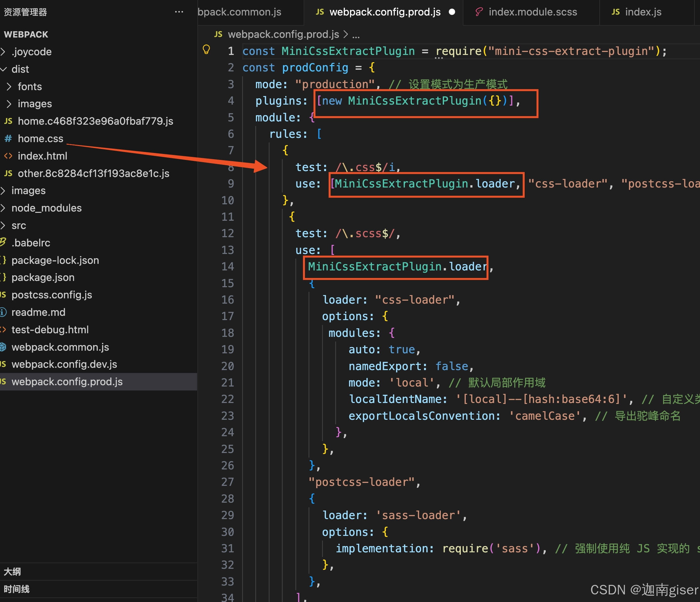Expand the .joycode folder
The image size is (700, 602).
[32, 52]
